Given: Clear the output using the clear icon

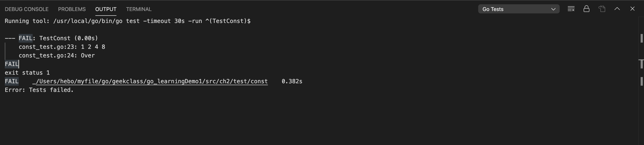Looking at the screenshot, I should tap(571, 9).
